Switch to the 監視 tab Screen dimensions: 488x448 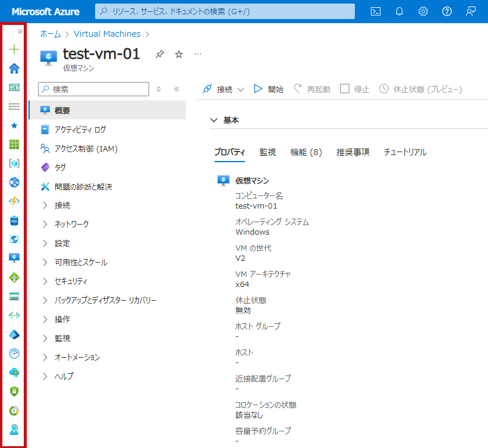[x=267, y=152]
